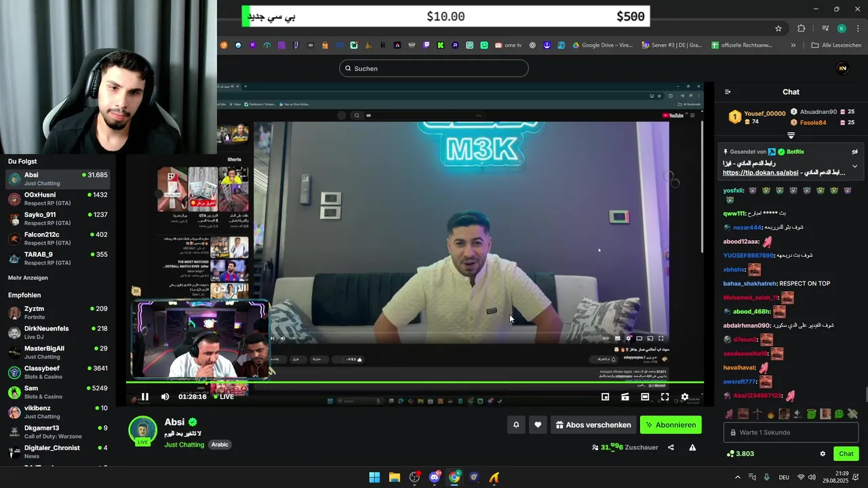Pause the live stream playback
868x488 pixels.
144,396
